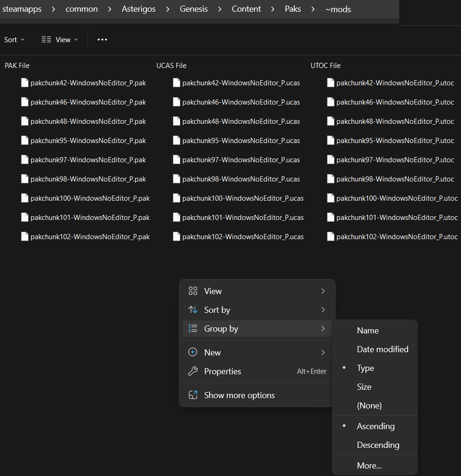The width and height of the screenshot is (461, 476).
Task: Click the Group by list icon
Action: coord(193,328)
